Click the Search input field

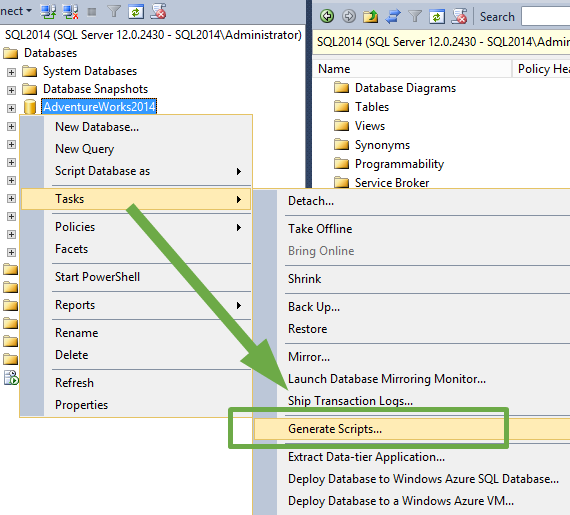click(546, 16)
